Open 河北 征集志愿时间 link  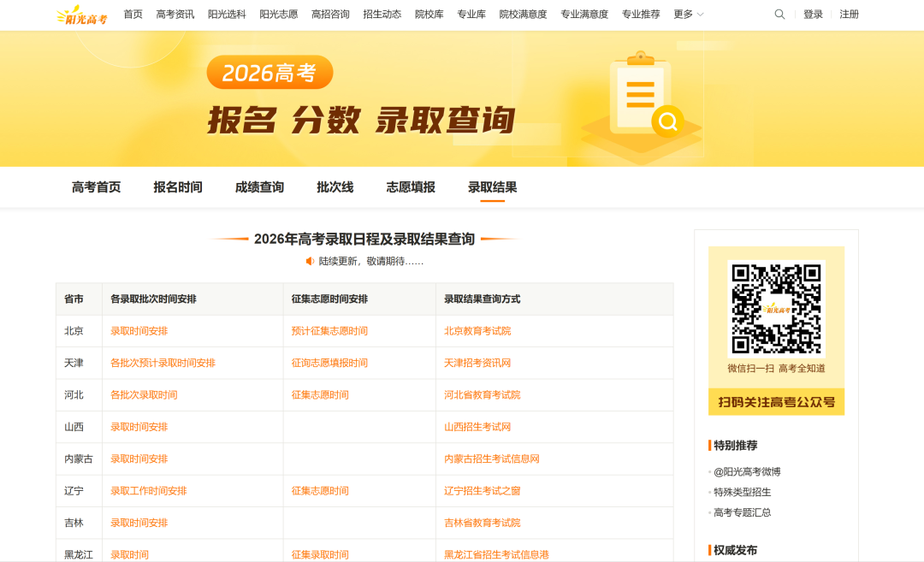click(x=320, y=394)
